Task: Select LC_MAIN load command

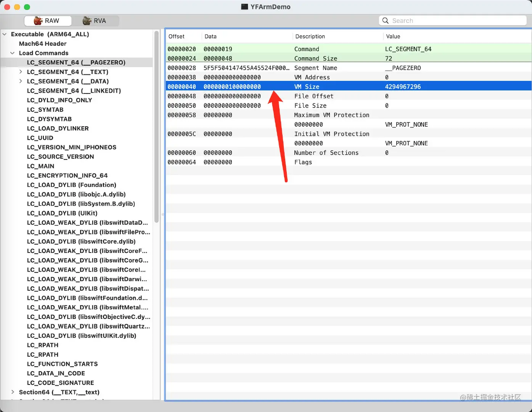Action: pyautogui.click(x=40, y=166)
